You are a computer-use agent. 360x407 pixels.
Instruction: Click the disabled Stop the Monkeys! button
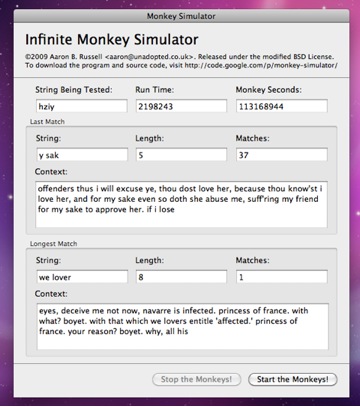(x=196, y=379)
